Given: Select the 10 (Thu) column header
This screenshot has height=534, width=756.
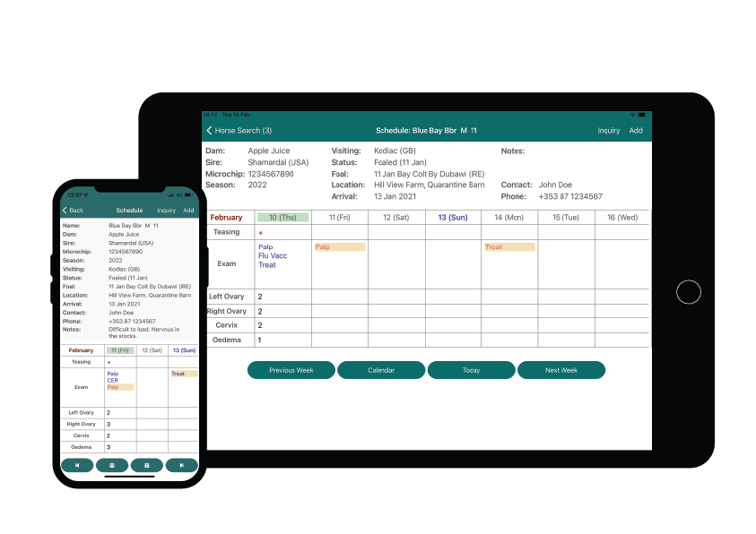Looking at the screenshot, I should 283,218.
